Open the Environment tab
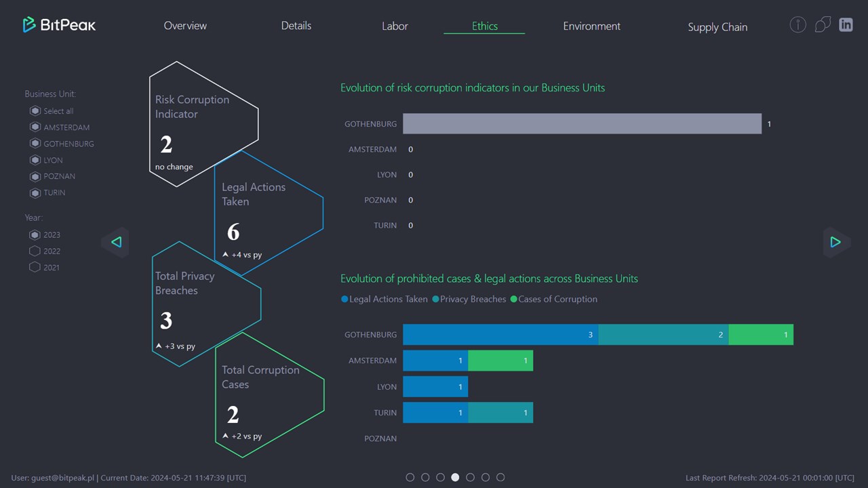868x488 pixels. [591, 26]
